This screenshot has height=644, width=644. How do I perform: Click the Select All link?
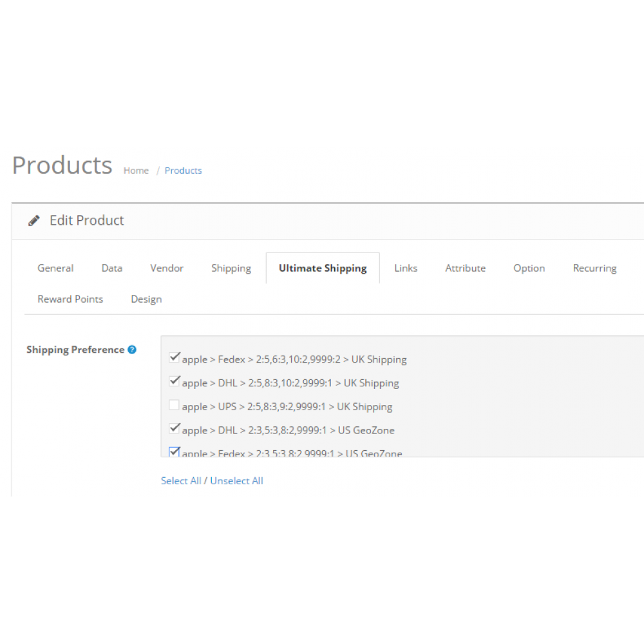pyautogui.click(x=180, y=480)
